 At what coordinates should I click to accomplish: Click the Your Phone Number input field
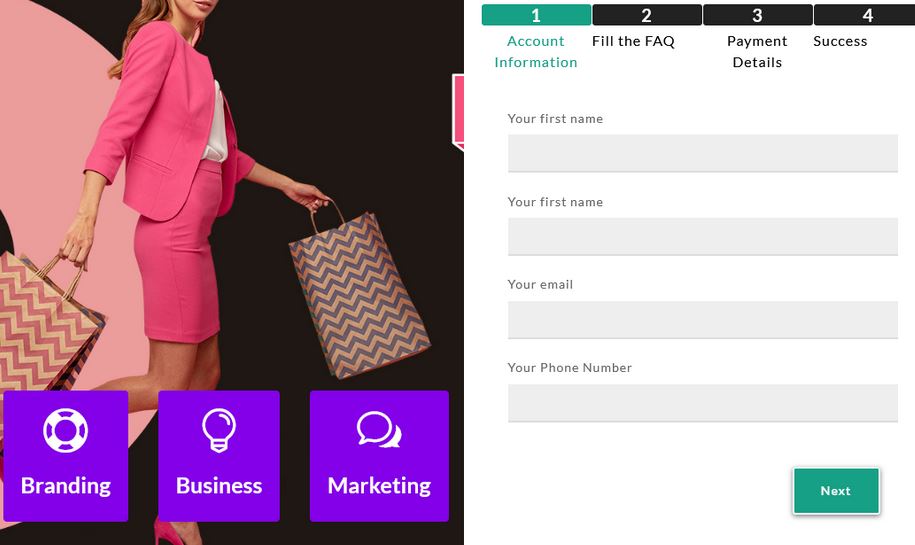tap(703, 403)
